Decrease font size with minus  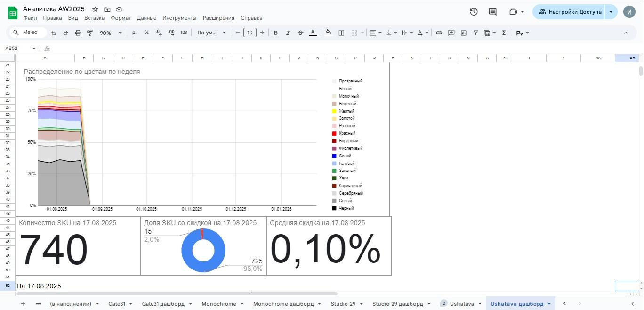238,33
